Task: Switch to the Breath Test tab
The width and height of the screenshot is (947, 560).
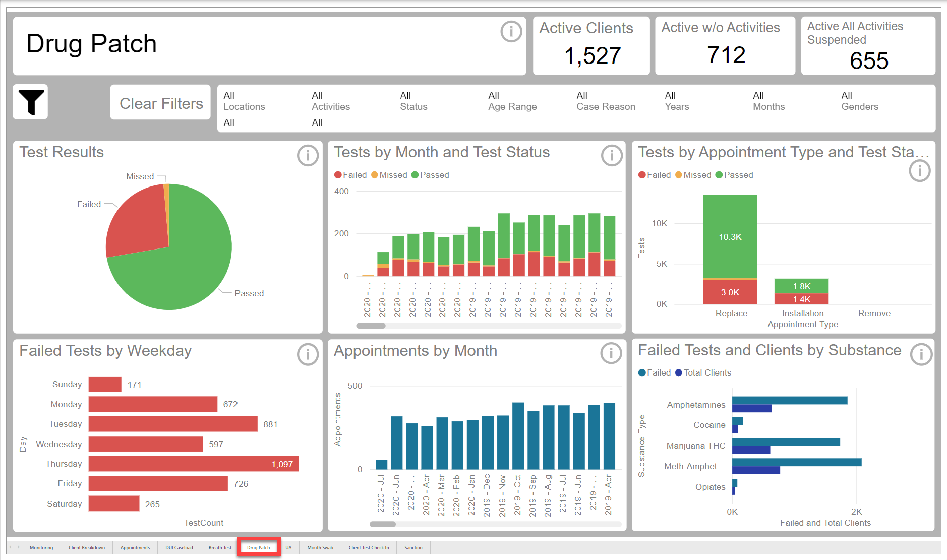Action: coord(220,547)
